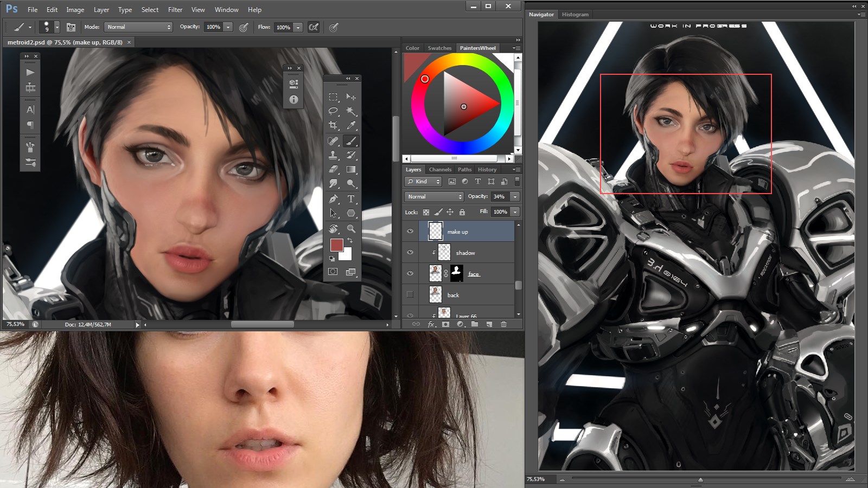
Task: Click the foreground color swatch
Action: point(336,245)
